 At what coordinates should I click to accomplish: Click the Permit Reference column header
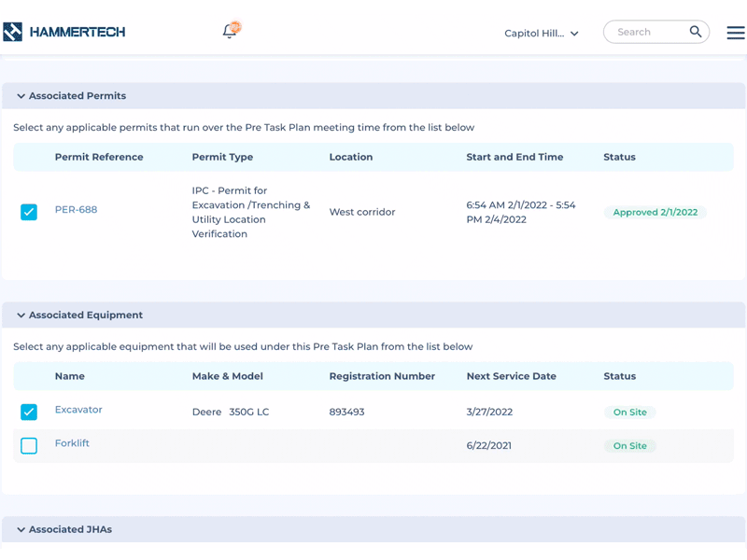coord(99,157)
